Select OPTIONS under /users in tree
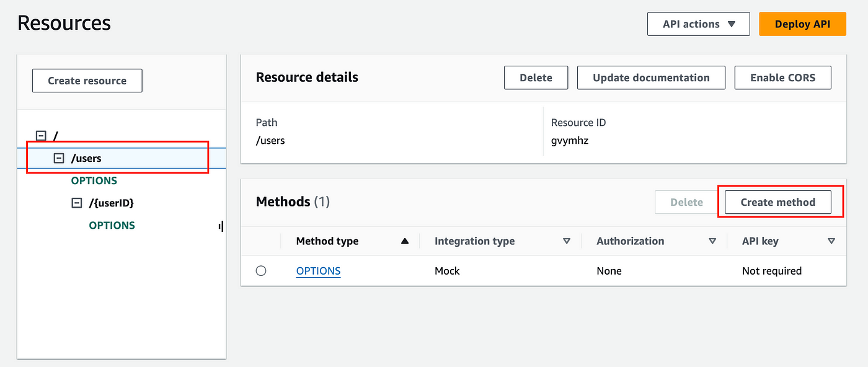Image resolution: width=868 pixels, height=367 pixels. click(94, 180)
